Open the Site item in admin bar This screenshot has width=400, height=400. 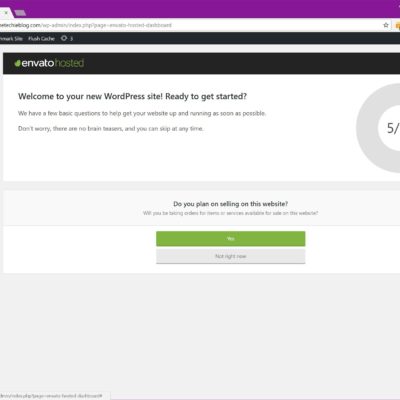pyautogui.click(x=11, y=39)
